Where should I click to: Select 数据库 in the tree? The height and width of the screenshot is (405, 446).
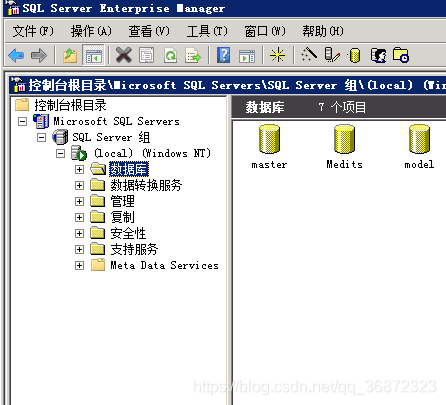(129, 169)
